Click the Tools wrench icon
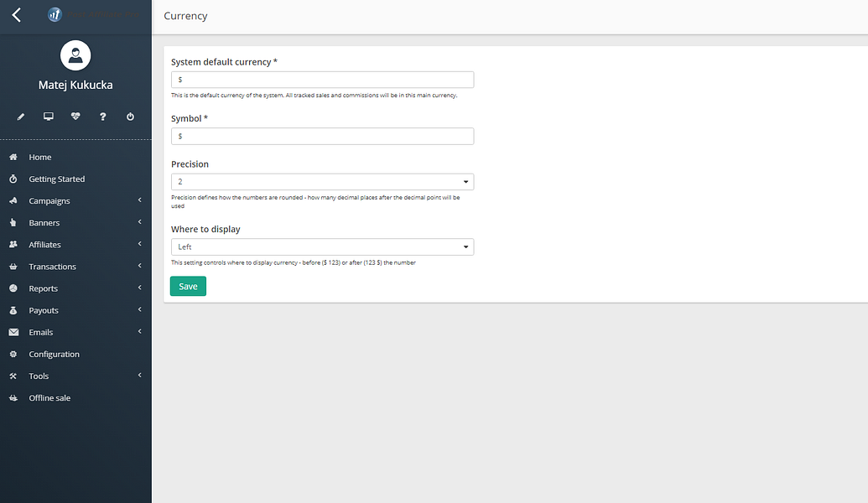Image resolution: width=868 pixels, height=503 pixels. click(x=13, y=376)
